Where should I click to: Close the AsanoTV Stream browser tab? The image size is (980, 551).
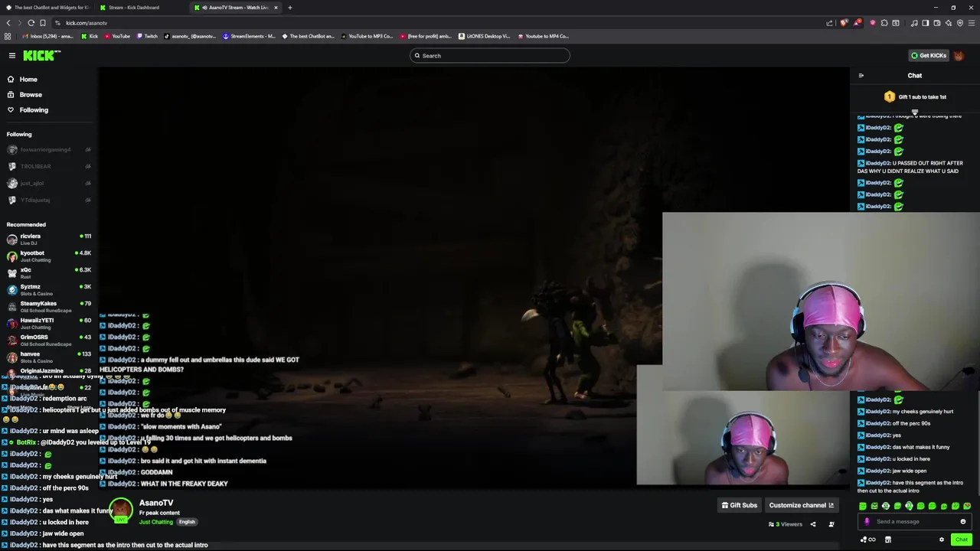[x=276, y=8]
